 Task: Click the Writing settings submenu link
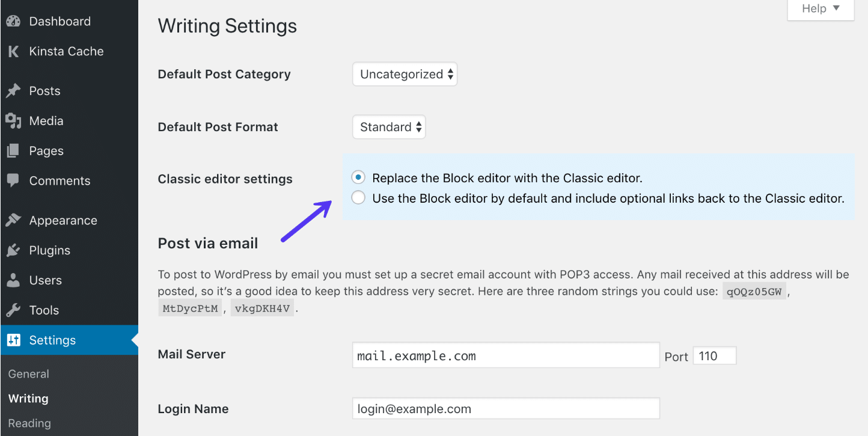[x=27, y=398]
